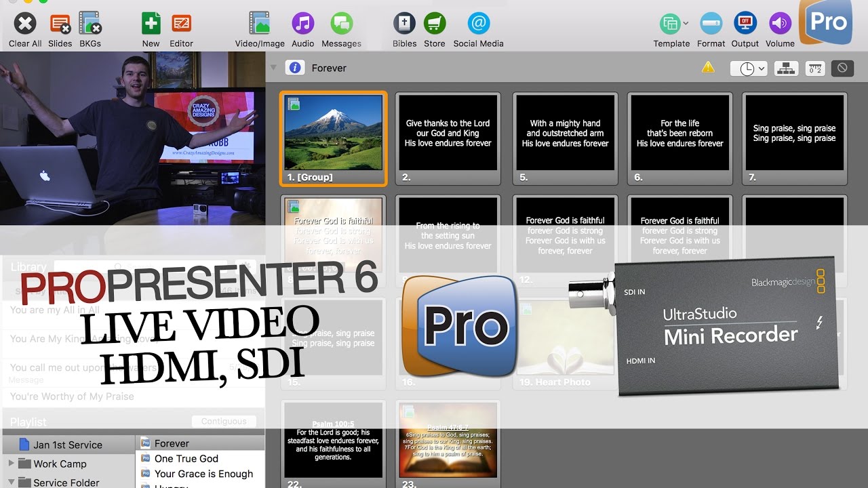Open the timer clock dropdown
This screenshot has width=868, height=488.
tap(748, 68)
